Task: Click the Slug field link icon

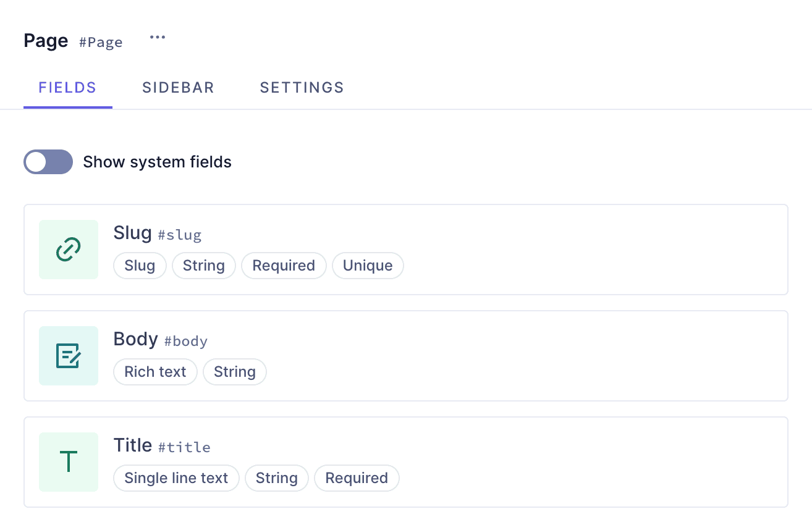Action: tap(69, 250)
